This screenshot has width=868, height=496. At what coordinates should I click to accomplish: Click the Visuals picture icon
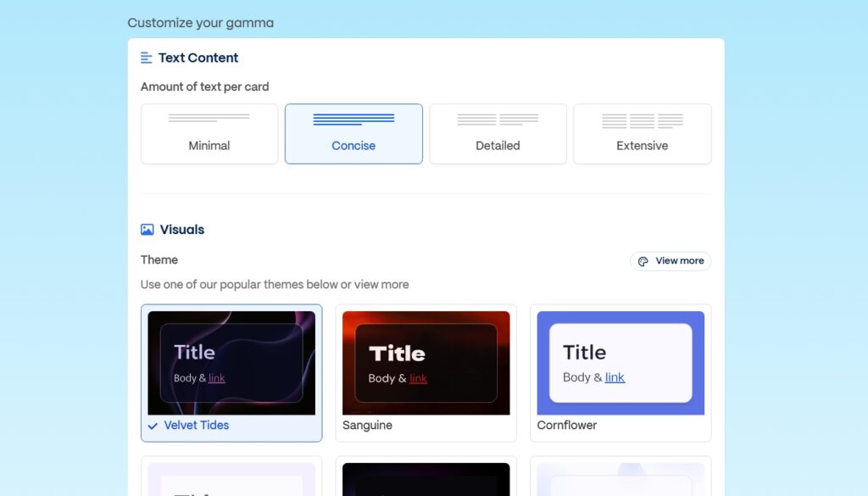click(146, 229)
